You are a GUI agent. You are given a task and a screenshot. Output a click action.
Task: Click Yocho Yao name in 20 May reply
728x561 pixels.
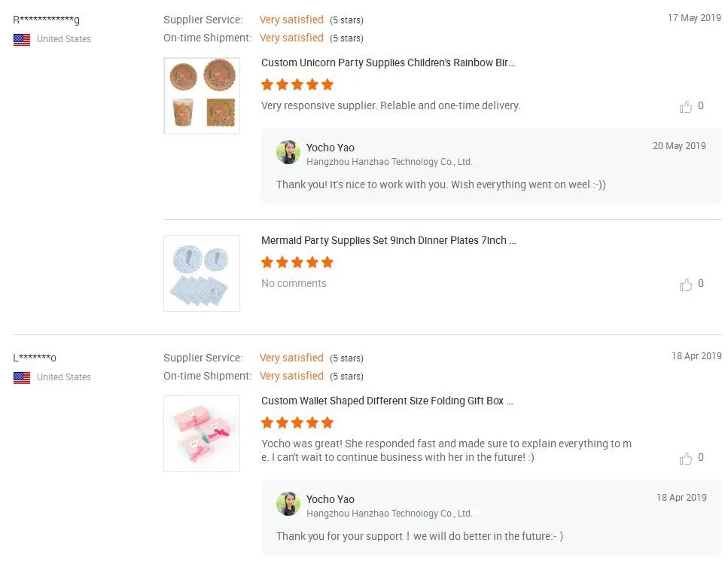330,148
